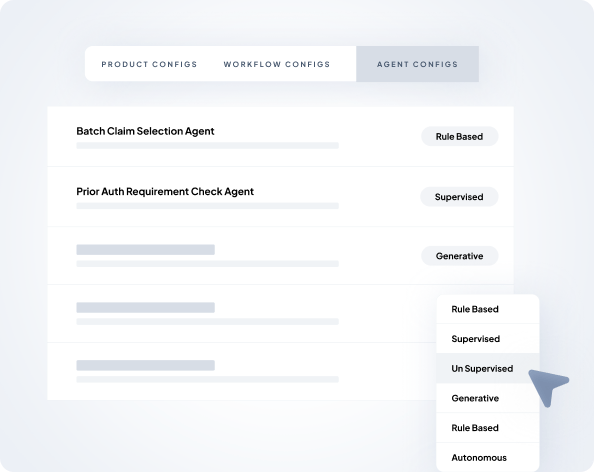This screenshot has width=595, height=472.
Task: Click the description bar under Batch Claim Selection Agent
Action: pyautogui.click(x=208, y=146)
